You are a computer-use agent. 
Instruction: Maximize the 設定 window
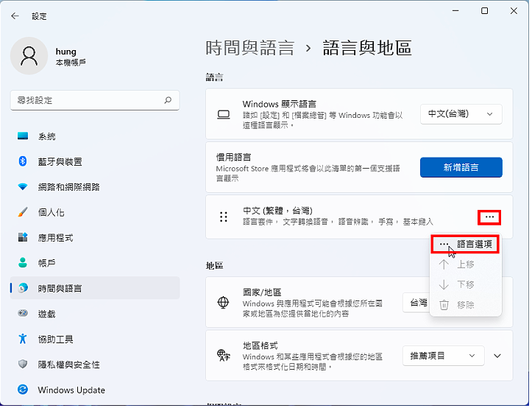coord(485,11)
